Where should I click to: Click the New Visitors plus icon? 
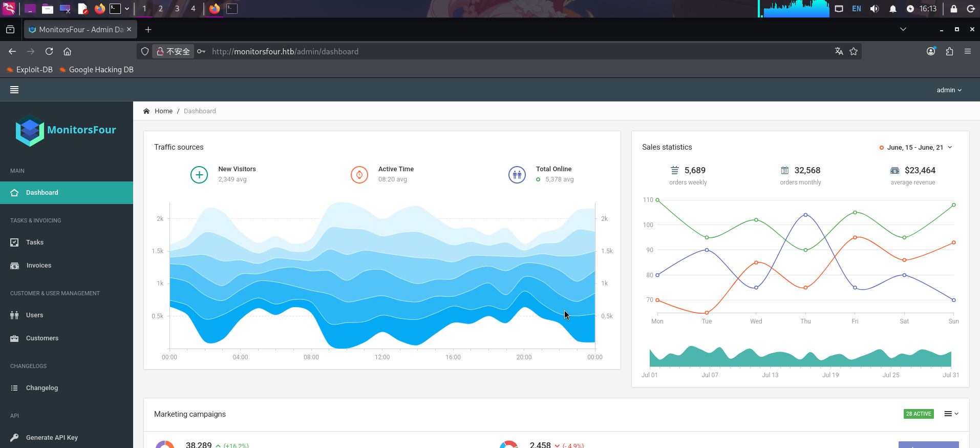pyautogui.click(x=199, y=175)
